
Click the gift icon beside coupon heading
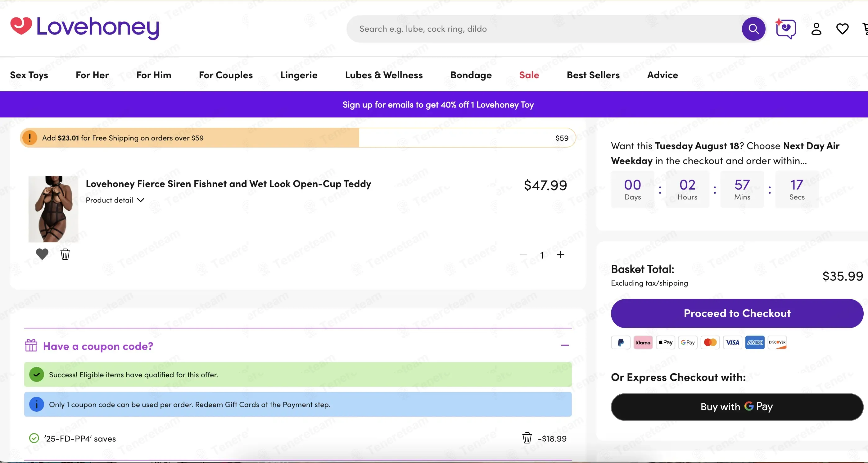pos(31,345)
